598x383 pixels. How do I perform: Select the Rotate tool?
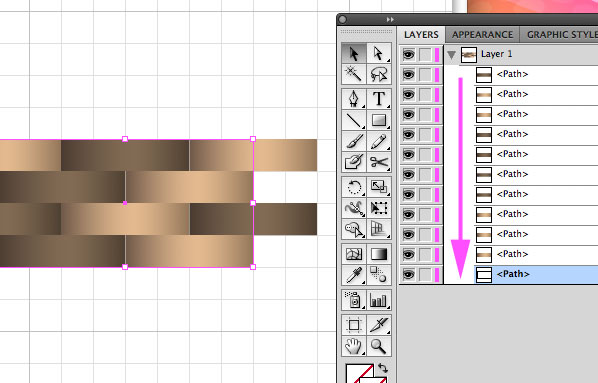click(354, 187)
